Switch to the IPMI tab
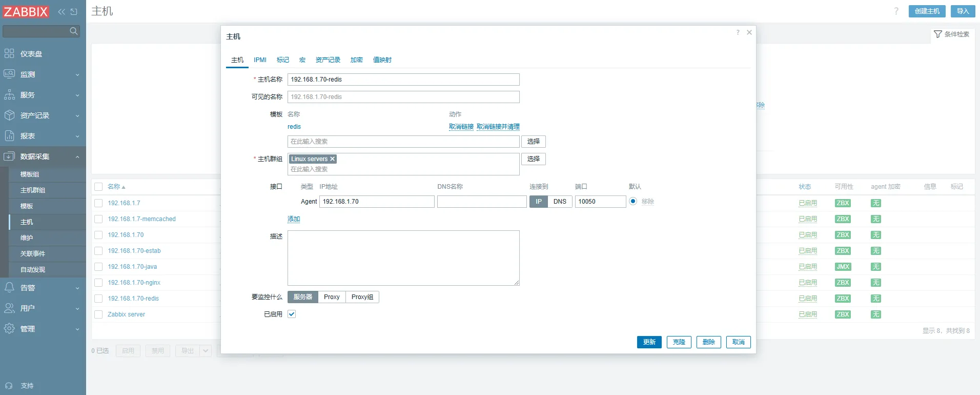 pos(260,60)
